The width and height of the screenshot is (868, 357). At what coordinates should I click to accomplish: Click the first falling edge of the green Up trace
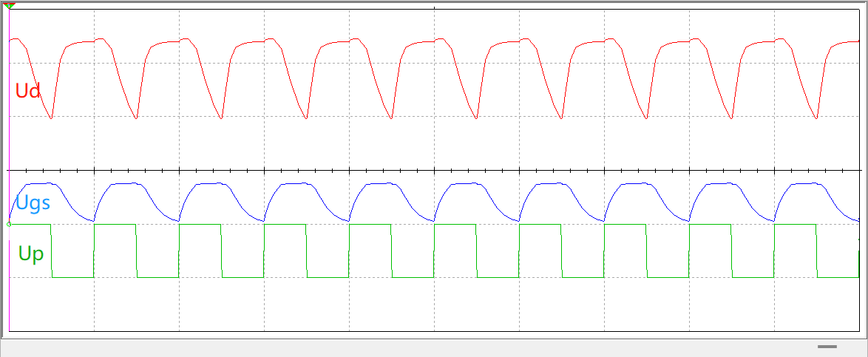click(52, 251)
